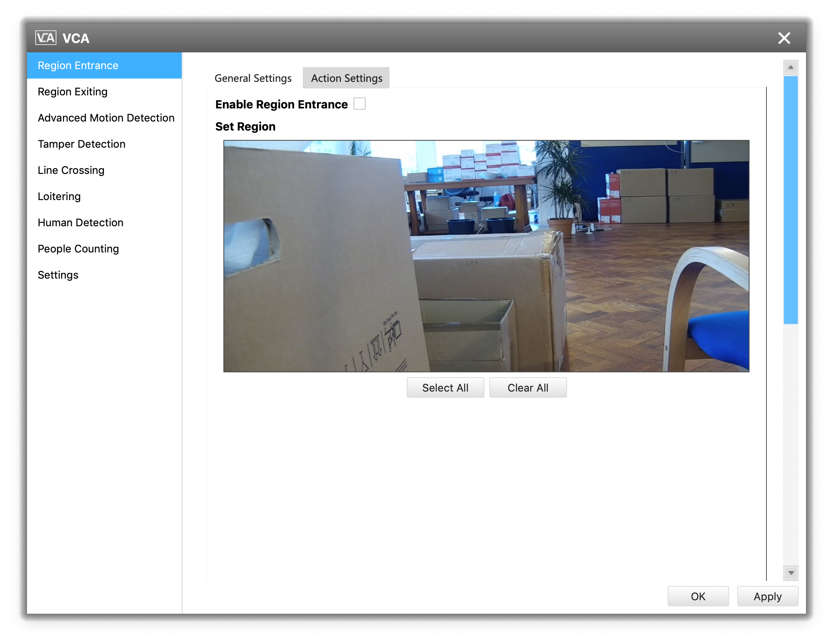Switch to the Action Settings tab

(x=346, y=78)
